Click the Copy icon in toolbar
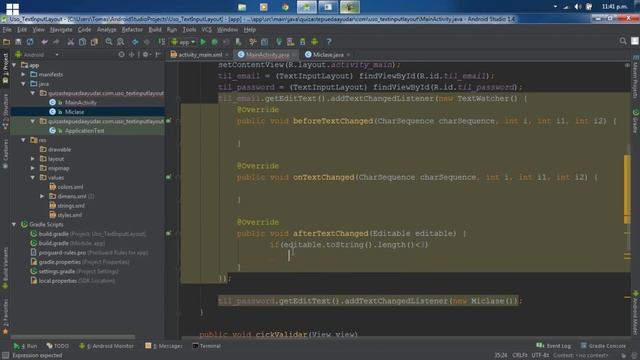Screen dimensions: 640x360 tap(82, 42)
